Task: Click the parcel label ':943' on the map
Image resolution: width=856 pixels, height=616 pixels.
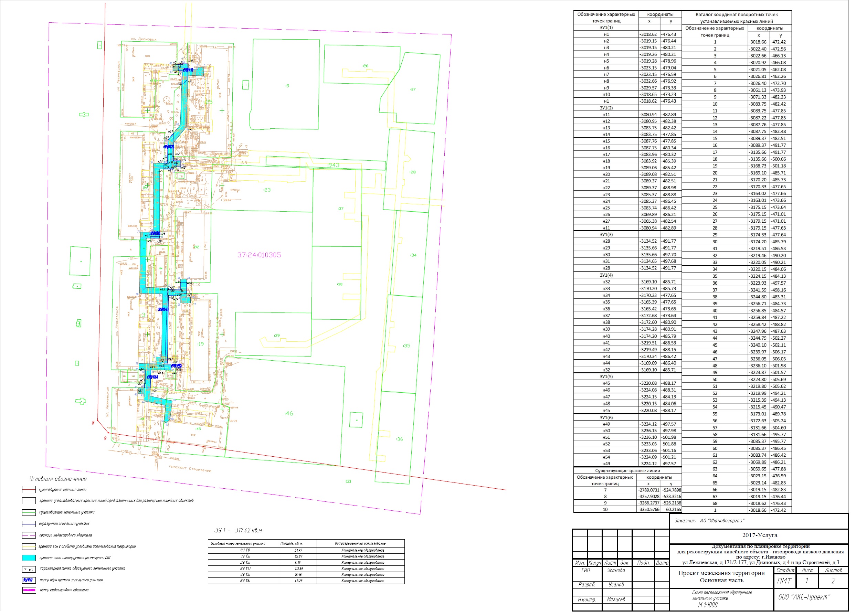Action: [333, 165]
